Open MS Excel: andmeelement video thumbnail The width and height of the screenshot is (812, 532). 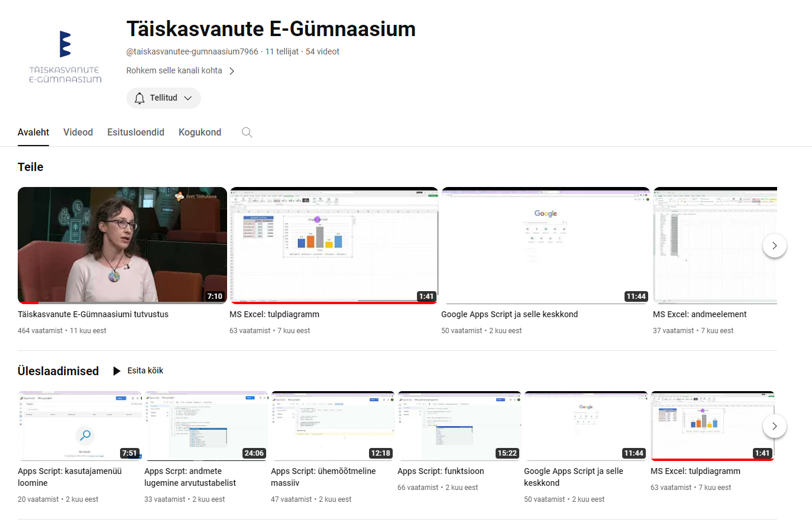(714, 245)
